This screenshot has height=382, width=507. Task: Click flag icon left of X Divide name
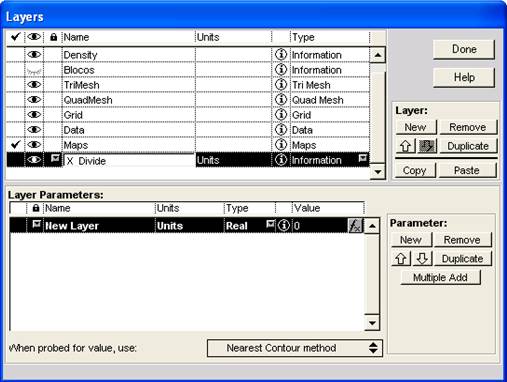coord(55,158)
